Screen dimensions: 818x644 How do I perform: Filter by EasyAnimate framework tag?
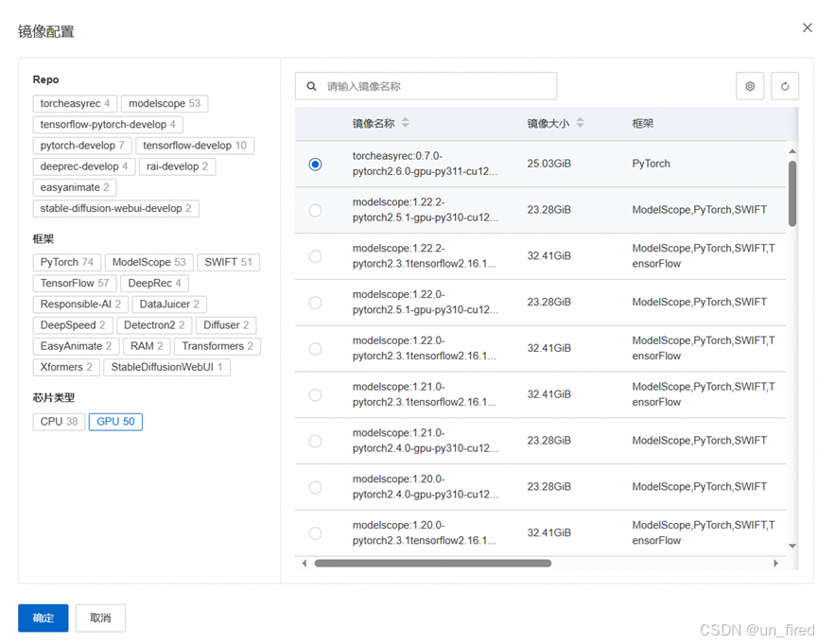[76, 346]
